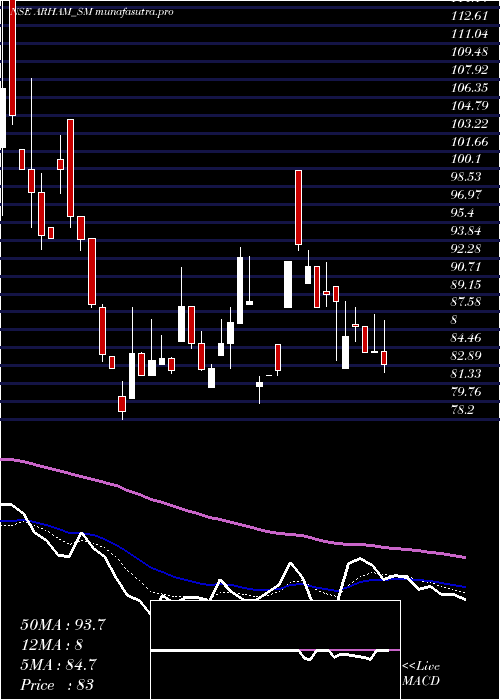This screenshot has width=500, height=700.
Task: Choose the 95.4 price level label
Action: coord(462,213)
